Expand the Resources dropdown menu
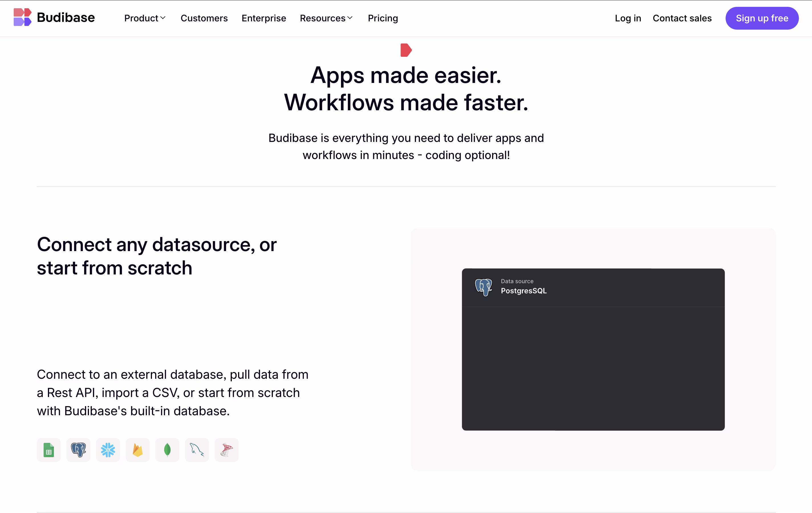This screenshot has height=513, width=812. pyautogui.click(x=326, y=18)
